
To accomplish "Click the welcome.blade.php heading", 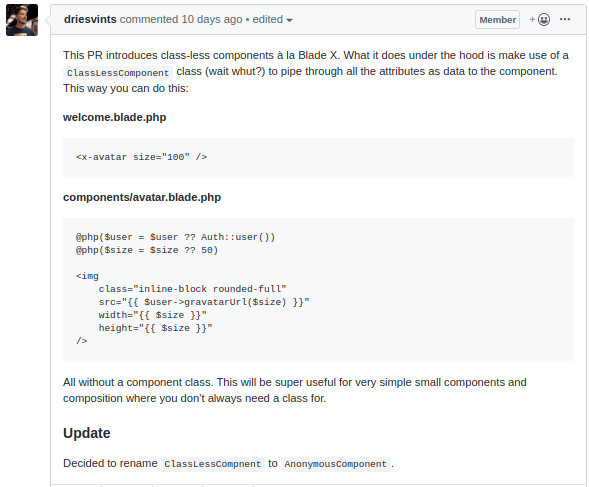I will 115,117.
